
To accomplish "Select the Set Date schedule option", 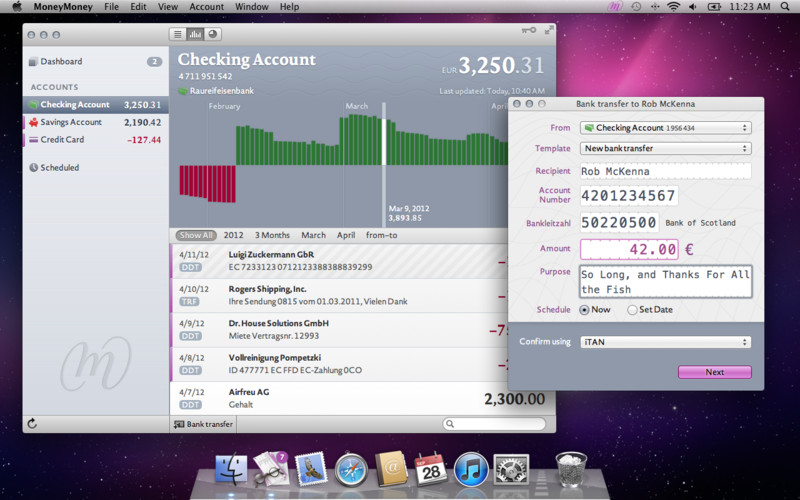I will pyautogui.click(x=632, y=310).
